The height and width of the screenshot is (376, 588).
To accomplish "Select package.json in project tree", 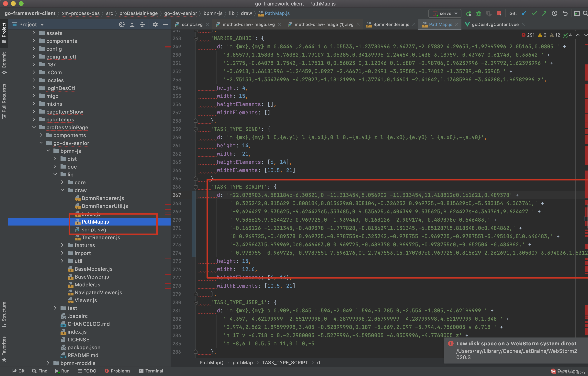I will (x=84, y=347).
